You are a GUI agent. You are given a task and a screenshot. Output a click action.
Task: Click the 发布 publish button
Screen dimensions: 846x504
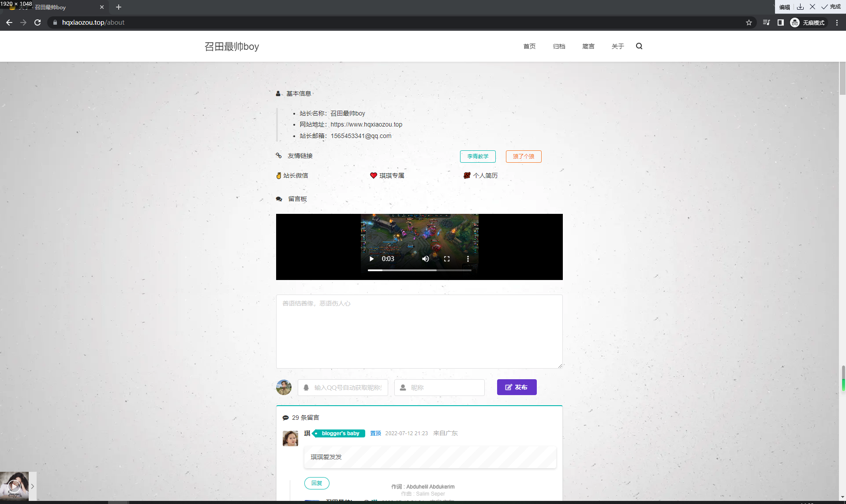[x=517, y=387]
